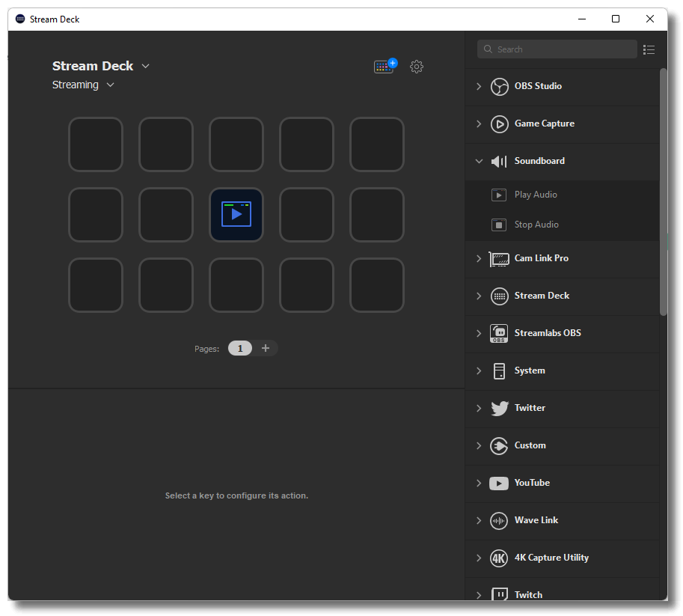Expand the Wave Link category chevron
Screen dimensions: 683x616
tap(479, 521)
